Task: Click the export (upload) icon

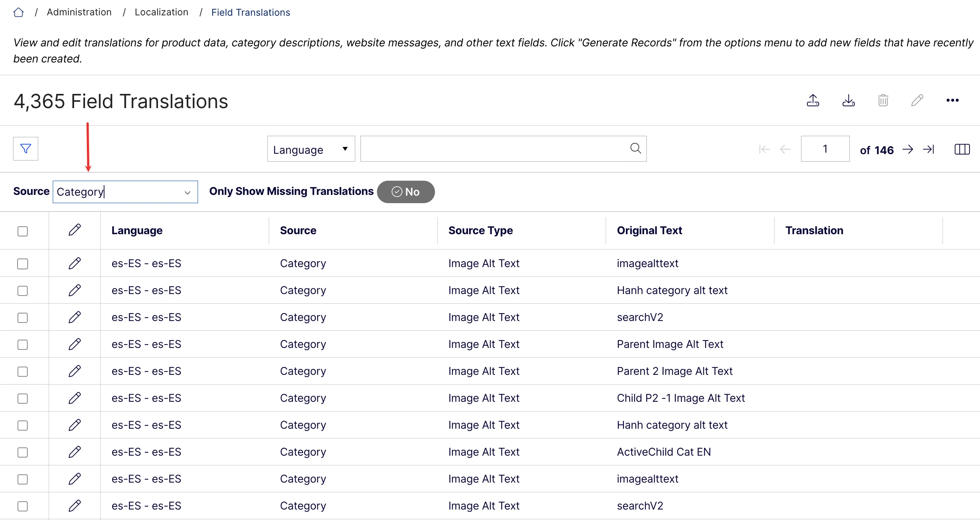Action: [x=813, y=101]
